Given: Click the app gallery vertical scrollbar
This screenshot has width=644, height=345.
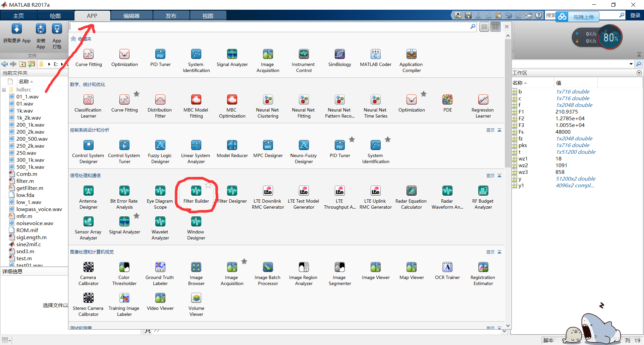Looking at the screenshot, I should (508, 104).
